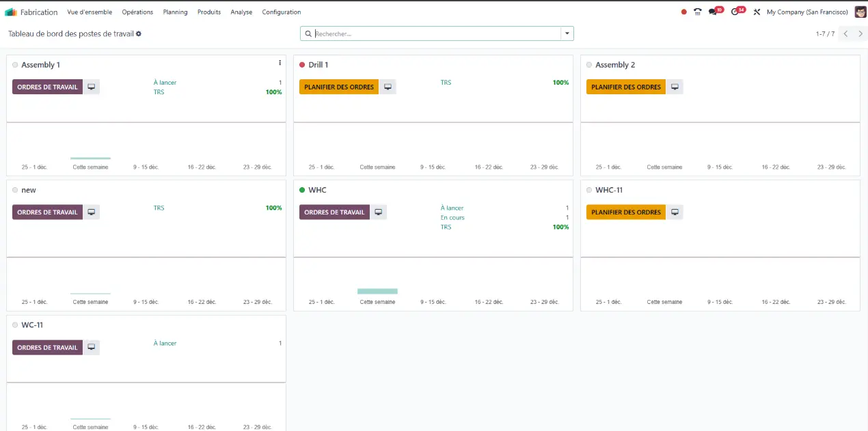The image size is (868, 431).
Task: Toggle the Drill 1 red status dot
Action: (x=302, y=65)
